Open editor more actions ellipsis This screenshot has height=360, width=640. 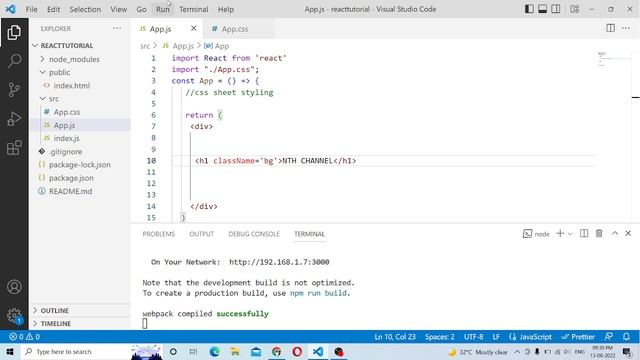tap(626, 28)
